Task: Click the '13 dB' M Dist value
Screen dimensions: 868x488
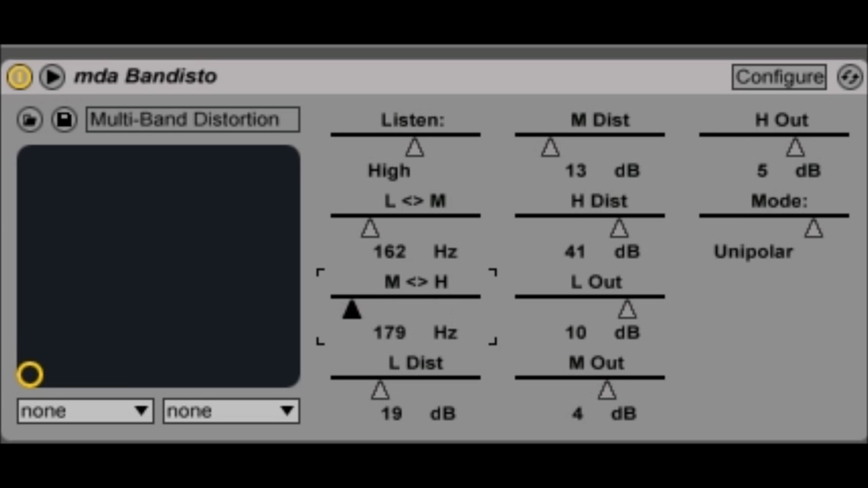Action: [x=602, y=171]
